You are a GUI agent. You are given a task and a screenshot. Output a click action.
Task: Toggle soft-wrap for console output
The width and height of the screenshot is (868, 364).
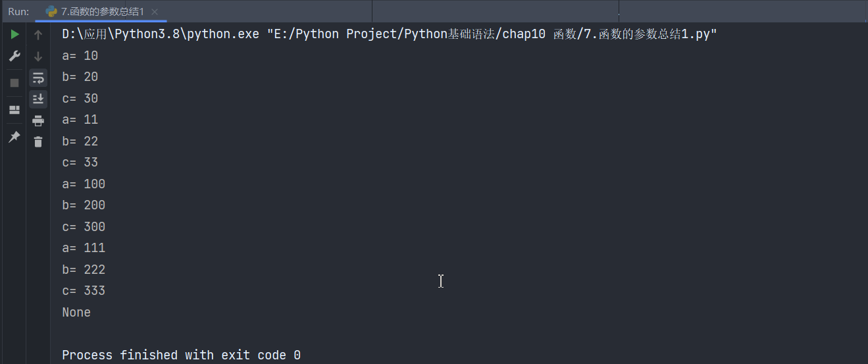click(38, 78)
